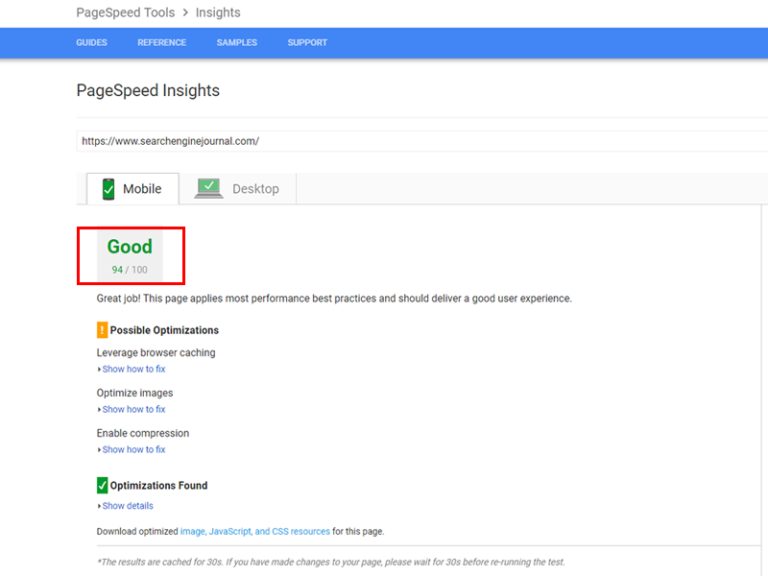This screenshot has width=768, height=576.
Task: Click the laptop icon on Desktop tab
Action: (209, 189)
